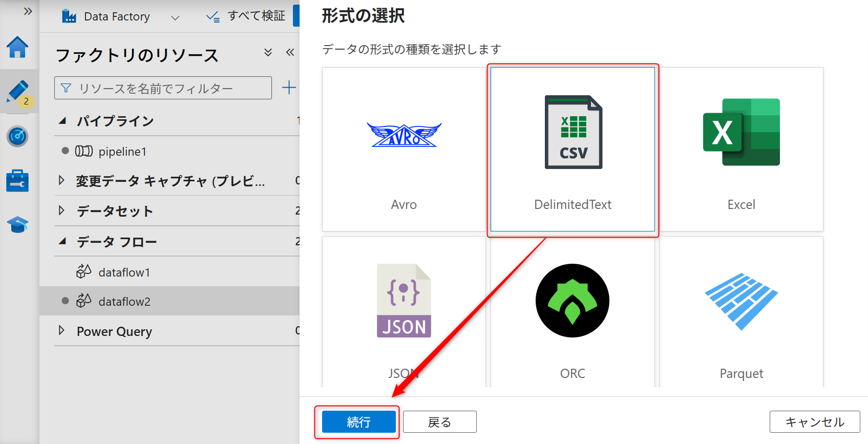
Task: Open the Monitor gauge hub
Action: [x=17, y=136]
